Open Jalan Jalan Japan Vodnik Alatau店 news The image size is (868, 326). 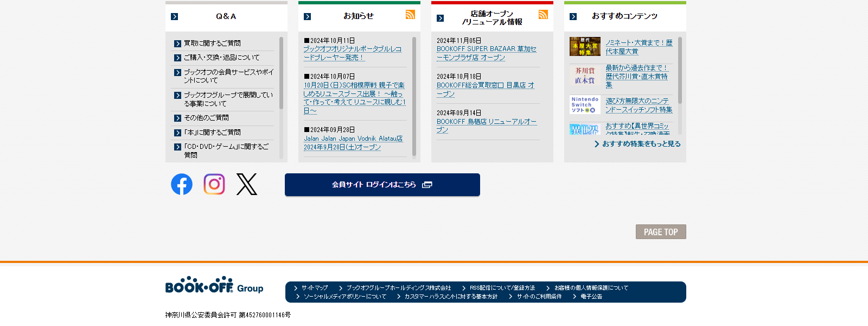353,143
